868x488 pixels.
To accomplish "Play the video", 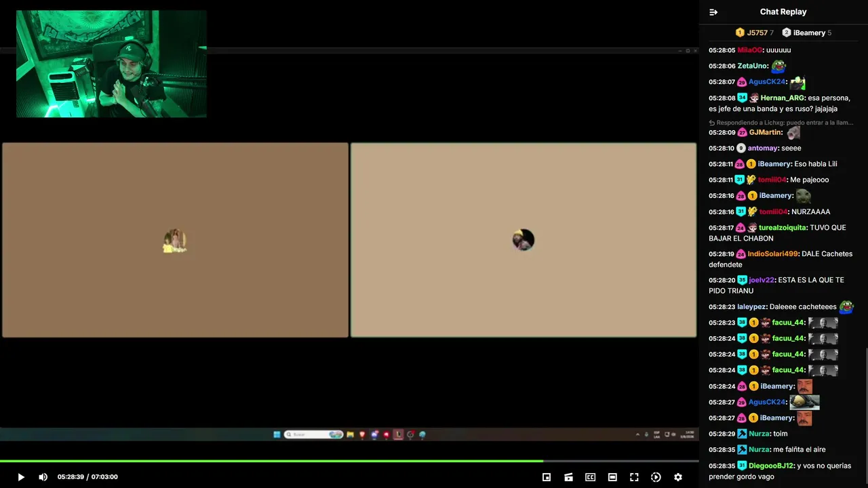I will tap(21, 477).
